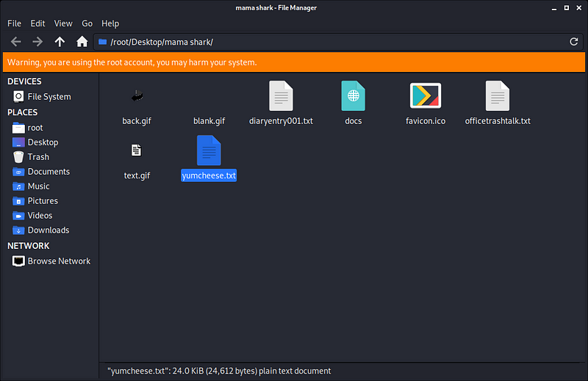The image size is (588, 381).
Task: Go forward with the right arrow button
Action: pyautogui.click(x=37, y=42)
